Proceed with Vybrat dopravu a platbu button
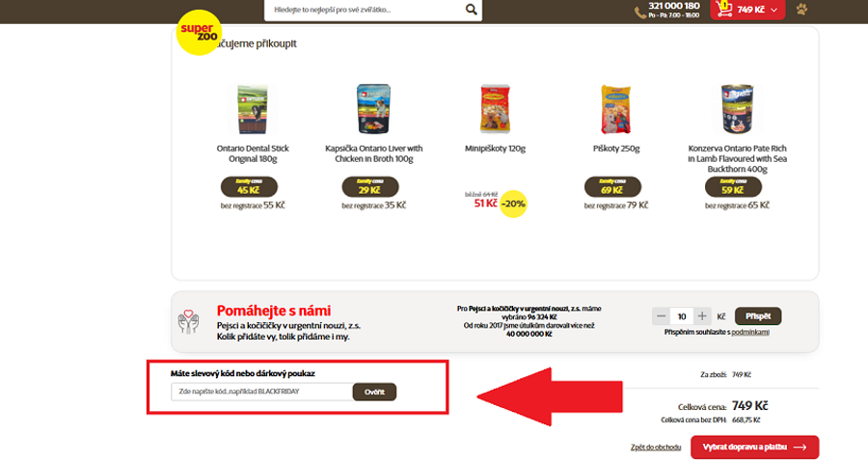The image size is (868, 463). pyautogui.click(x=754, y=447)
